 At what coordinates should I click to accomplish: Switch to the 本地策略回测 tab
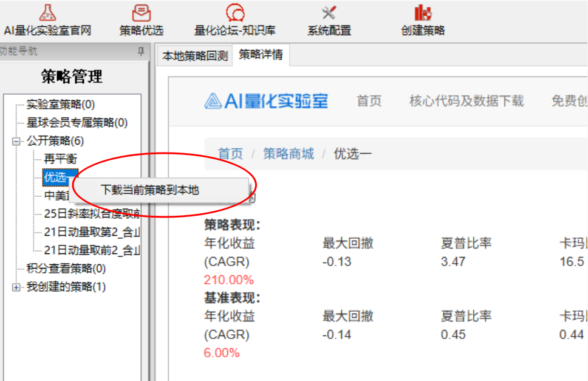pyautogui.click(x=195, y=56)
